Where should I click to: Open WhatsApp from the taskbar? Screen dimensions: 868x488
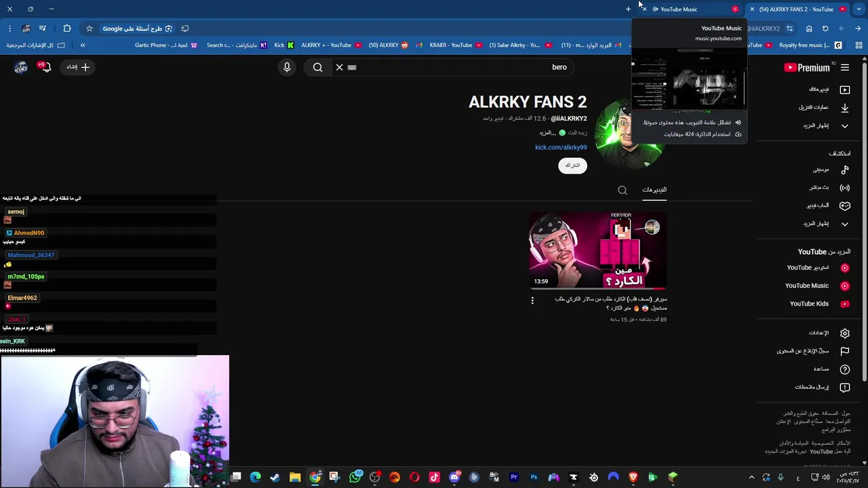pos(355,477)
